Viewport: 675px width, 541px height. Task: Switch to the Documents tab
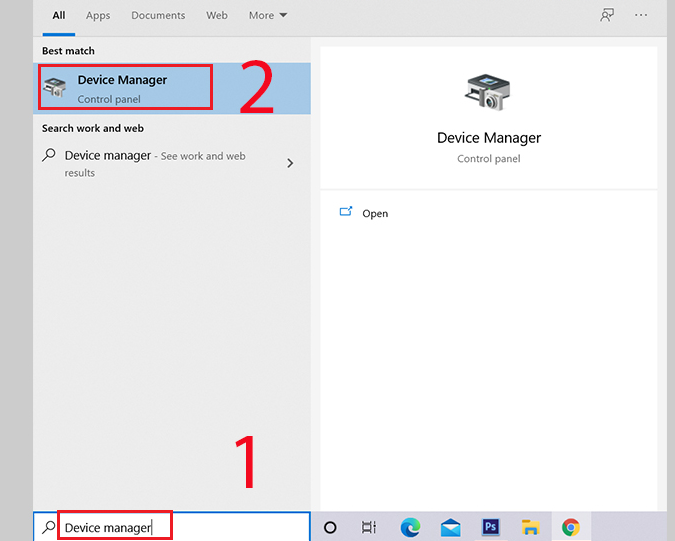[x=158, y=15]
